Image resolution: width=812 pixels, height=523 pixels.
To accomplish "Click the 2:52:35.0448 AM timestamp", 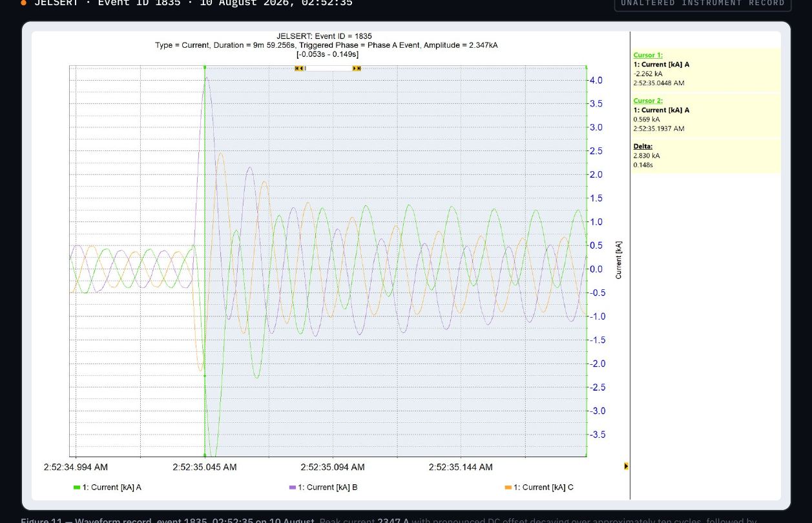I will point(659,83).
